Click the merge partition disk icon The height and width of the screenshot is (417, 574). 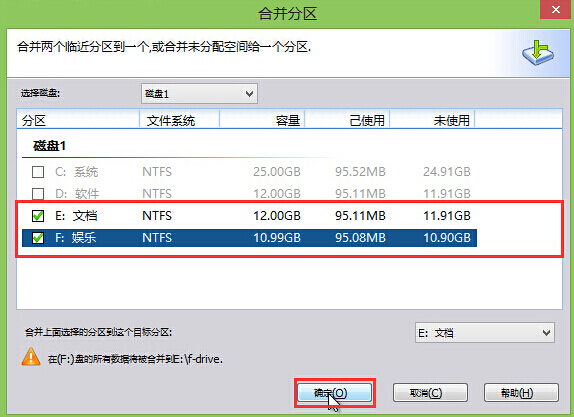tap(538, 53)
